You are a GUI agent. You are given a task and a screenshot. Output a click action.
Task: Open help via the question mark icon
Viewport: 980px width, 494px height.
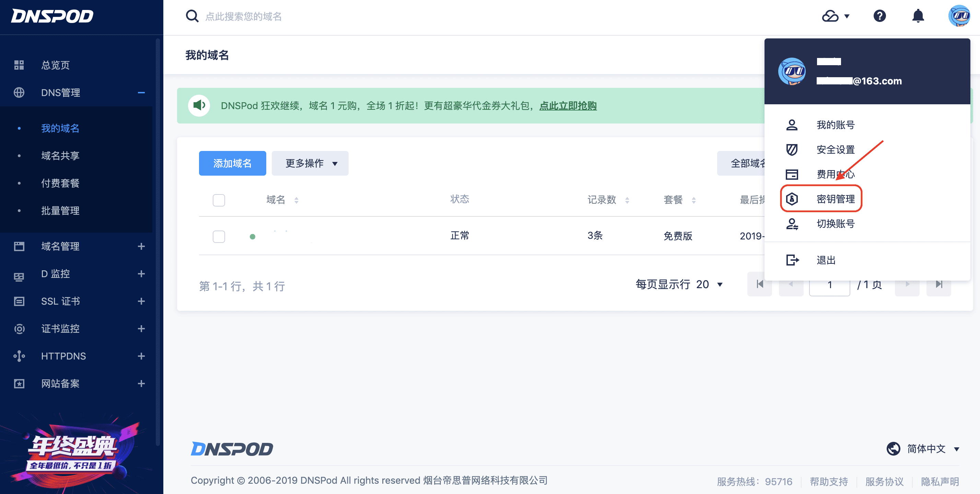point(879,16)
